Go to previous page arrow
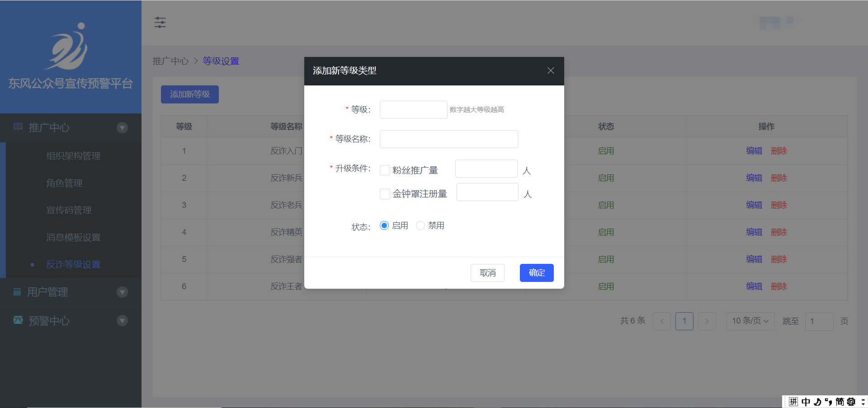This screenshot has width=868, height=408. click(x=662, y=321)
